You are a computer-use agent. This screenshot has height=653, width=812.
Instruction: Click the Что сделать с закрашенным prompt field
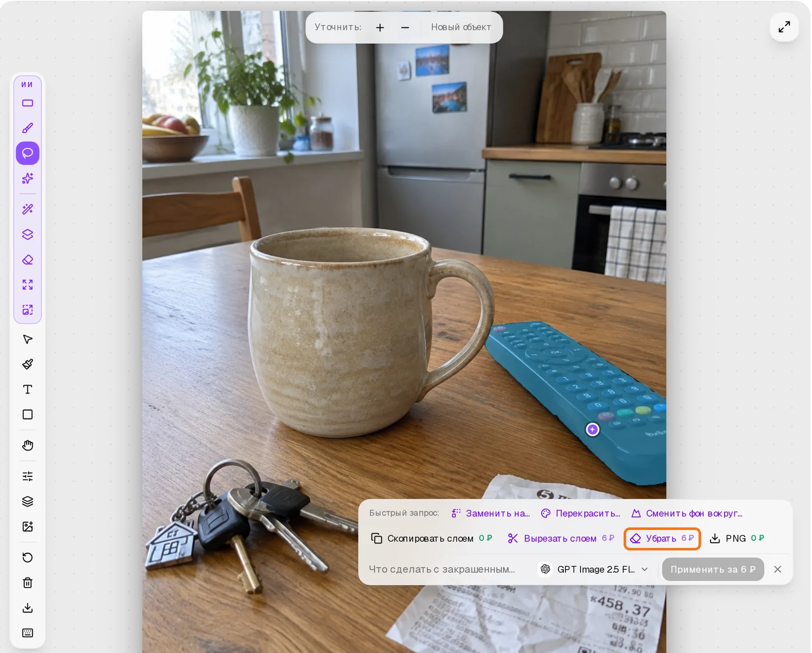tap(442, 569)
